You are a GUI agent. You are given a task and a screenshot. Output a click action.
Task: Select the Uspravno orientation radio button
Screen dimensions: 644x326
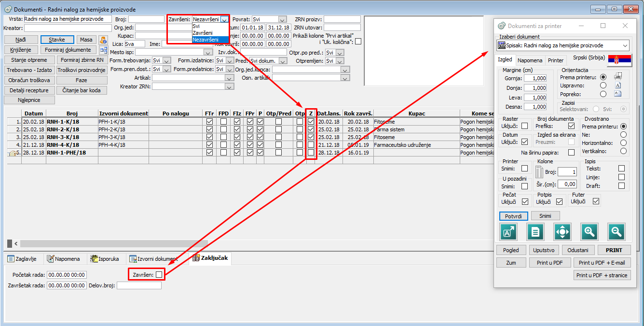click(x=603, y=85)
